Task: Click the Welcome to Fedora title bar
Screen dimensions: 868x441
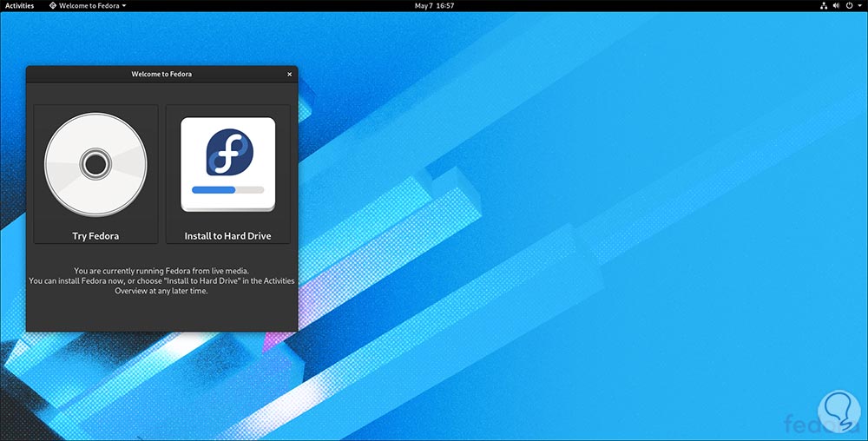Action: click(161, 74)
